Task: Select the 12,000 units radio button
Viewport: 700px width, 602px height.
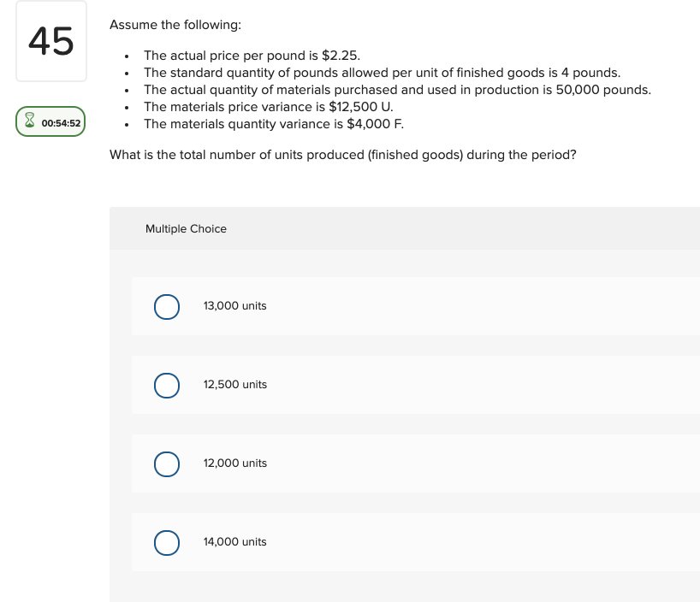Action: pyautogui.click(x=167, y=463)
